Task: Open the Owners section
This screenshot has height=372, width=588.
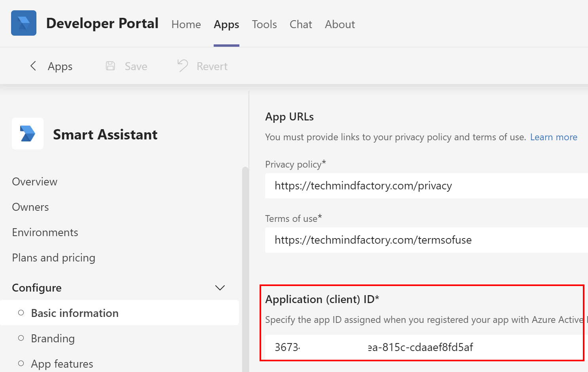Action: [30, 207]
